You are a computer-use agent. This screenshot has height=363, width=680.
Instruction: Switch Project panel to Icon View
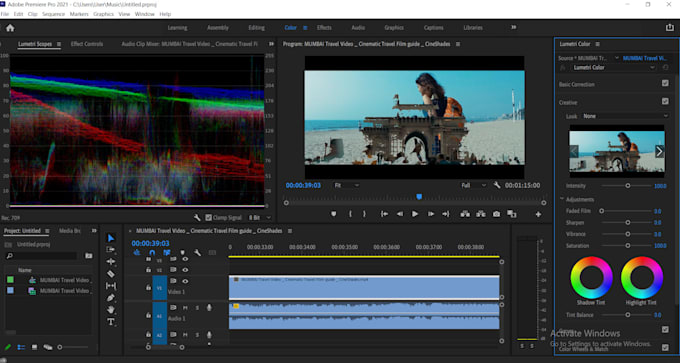pos(34,347)
